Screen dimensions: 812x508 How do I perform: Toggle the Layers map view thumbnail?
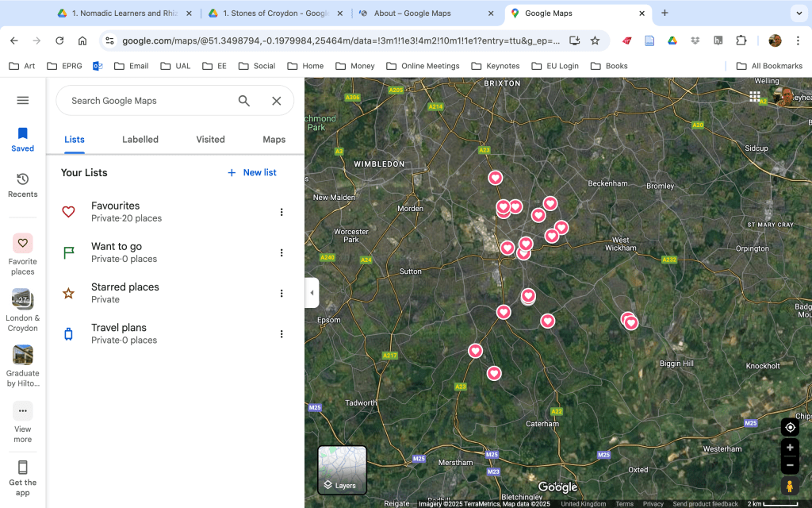pyautogui.click(x=343, y=470)
